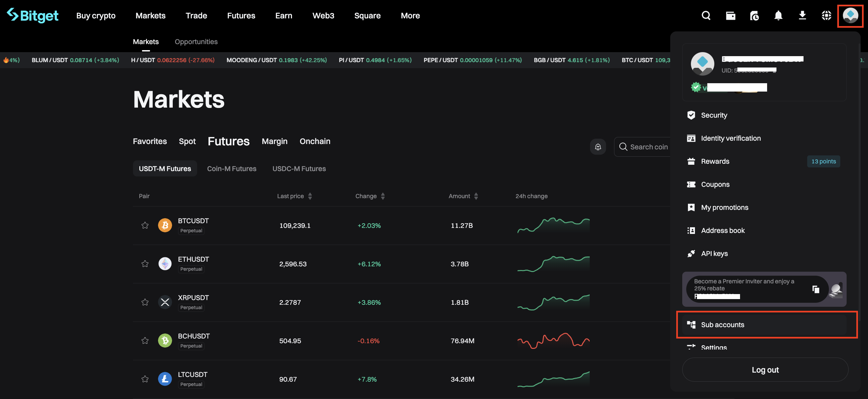Click the Bitget logo

32,15
